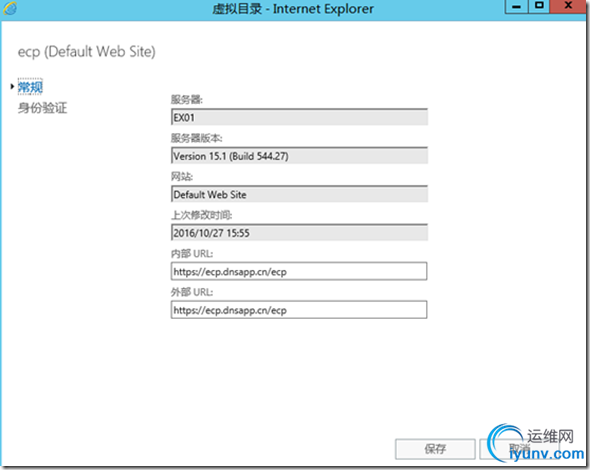Image resolution: width=590 pixels, height=470 pixels.
Task: Select the 常规 tab in sidebar
Action: pyautogui.click(x=30, y=87)
